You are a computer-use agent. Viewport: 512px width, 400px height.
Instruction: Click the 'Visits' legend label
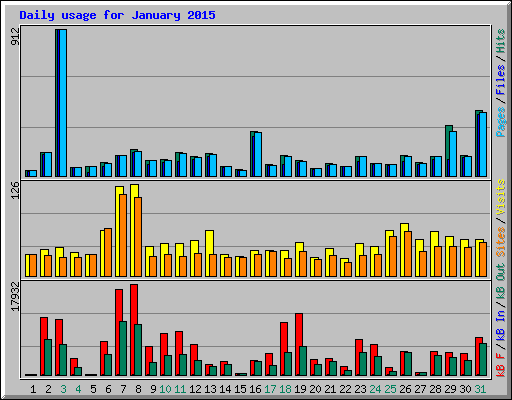tap(500, 197)
